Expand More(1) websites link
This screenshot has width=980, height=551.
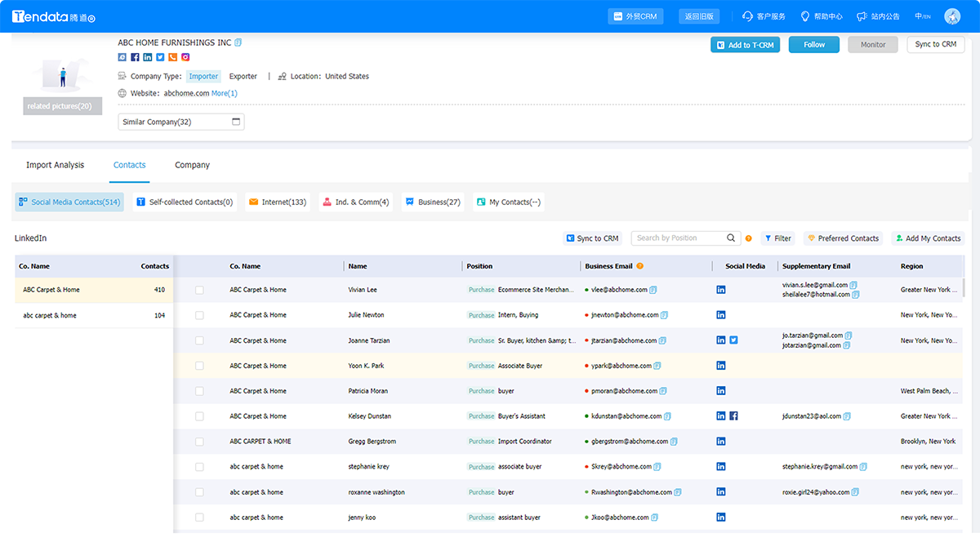[x=225, y=93]
